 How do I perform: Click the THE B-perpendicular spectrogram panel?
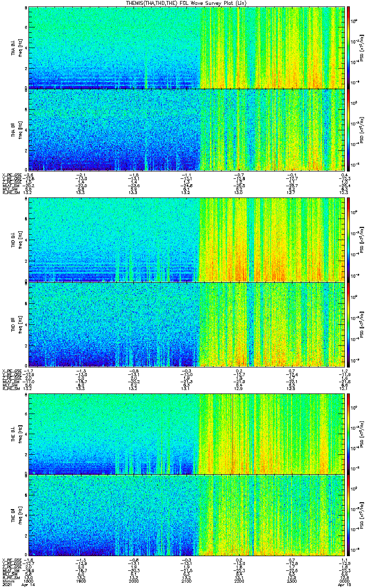pos(186,434)
